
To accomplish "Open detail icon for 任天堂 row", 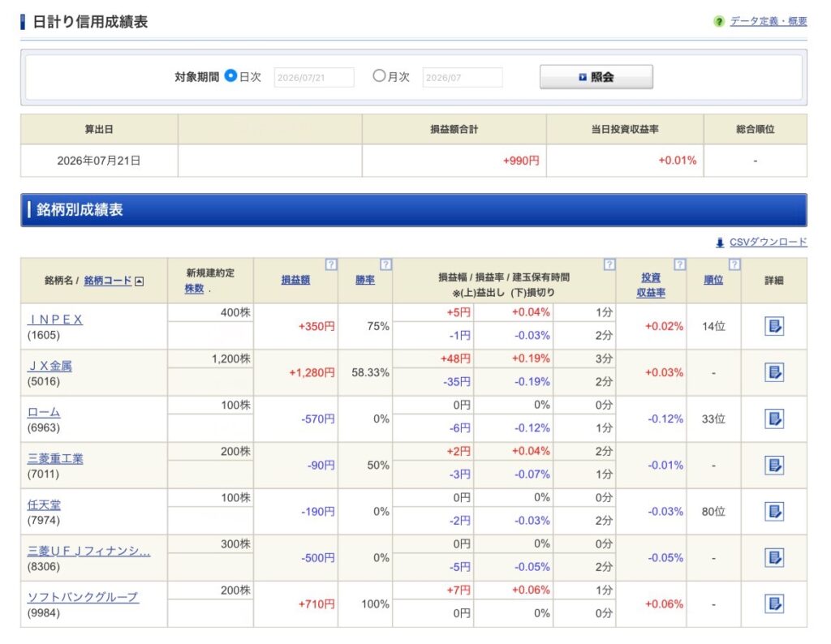I will click(x=773, y=512).
